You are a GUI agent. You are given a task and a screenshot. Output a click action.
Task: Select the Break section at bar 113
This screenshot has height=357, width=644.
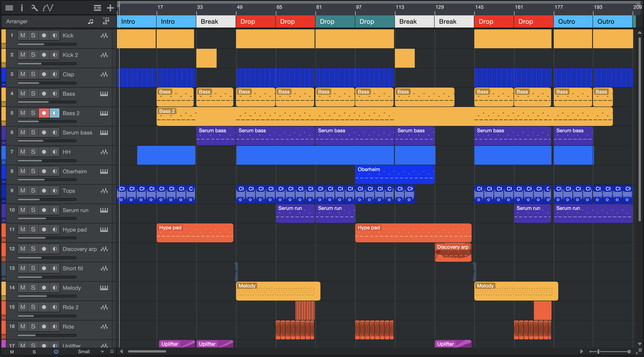pos(415,21)
